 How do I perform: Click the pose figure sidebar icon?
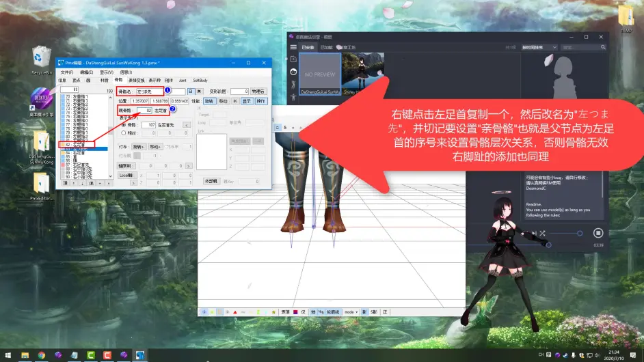[x=293, y=97]
